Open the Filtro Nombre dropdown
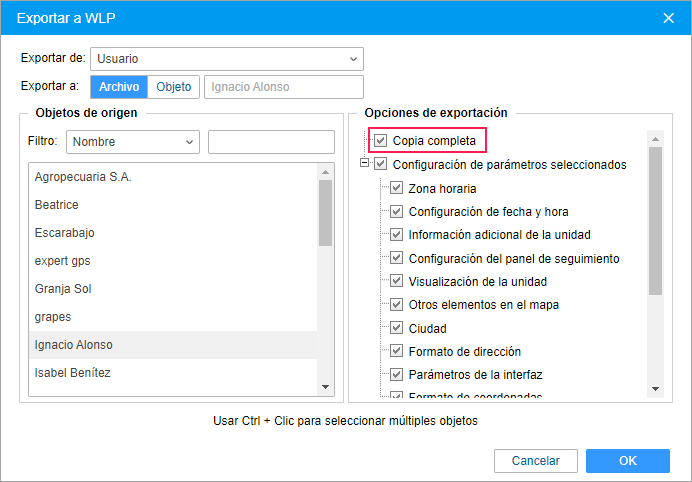 click(133, 141)
